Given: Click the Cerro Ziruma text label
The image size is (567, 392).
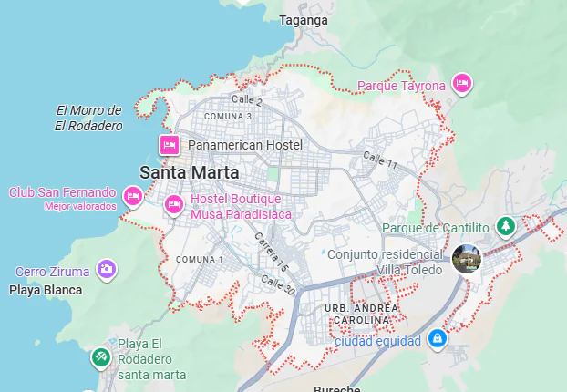Looking at the screenshot, I should [x=53, y=272].
